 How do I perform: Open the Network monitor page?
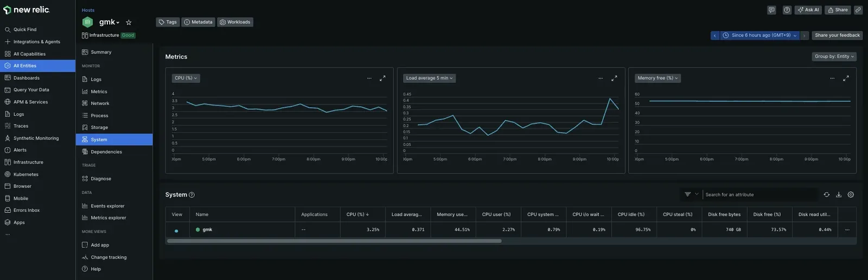coord(100,103)
